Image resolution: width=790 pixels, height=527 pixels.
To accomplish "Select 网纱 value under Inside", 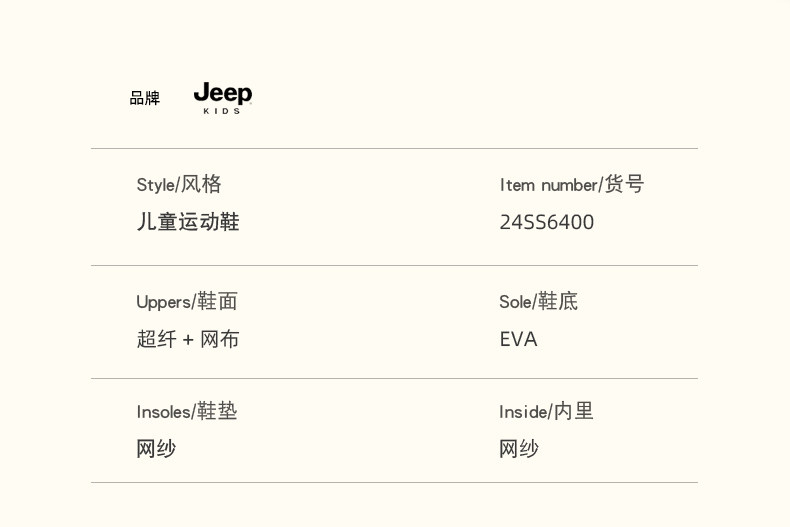I will click(x=518, y=449).
